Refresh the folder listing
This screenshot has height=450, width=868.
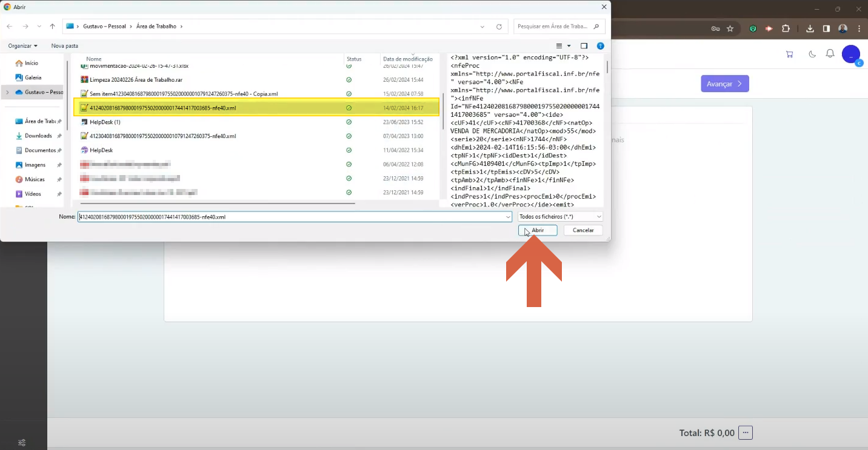[x=499, y=27]
